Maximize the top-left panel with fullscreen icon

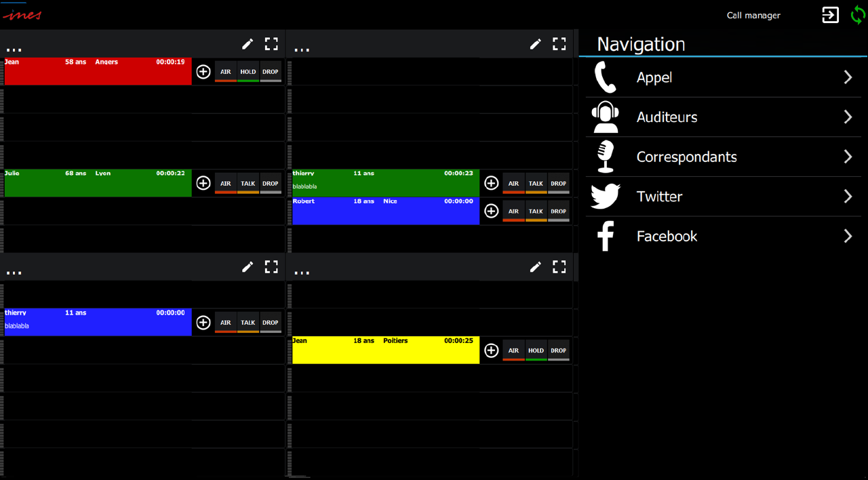coord(271,44)
